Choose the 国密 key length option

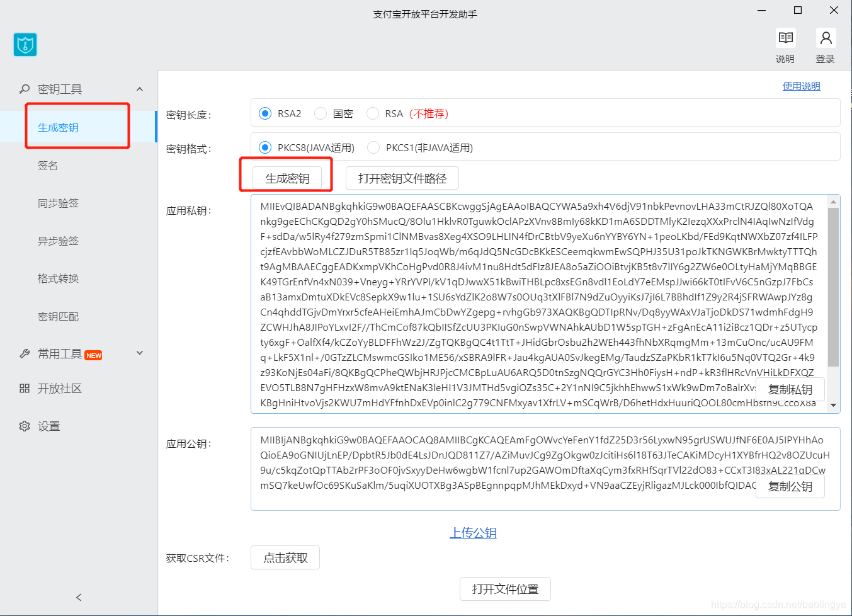[x=321, y=113]
